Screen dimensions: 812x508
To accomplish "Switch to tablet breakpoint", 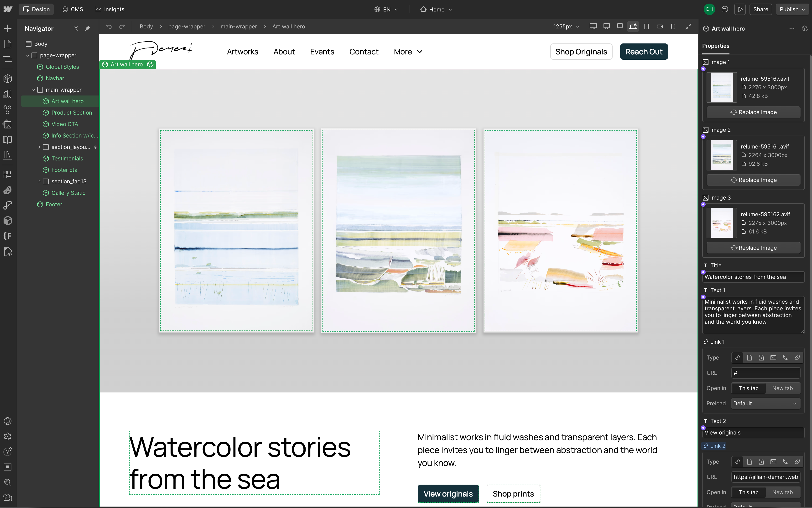I will click(x=646, y=26).
